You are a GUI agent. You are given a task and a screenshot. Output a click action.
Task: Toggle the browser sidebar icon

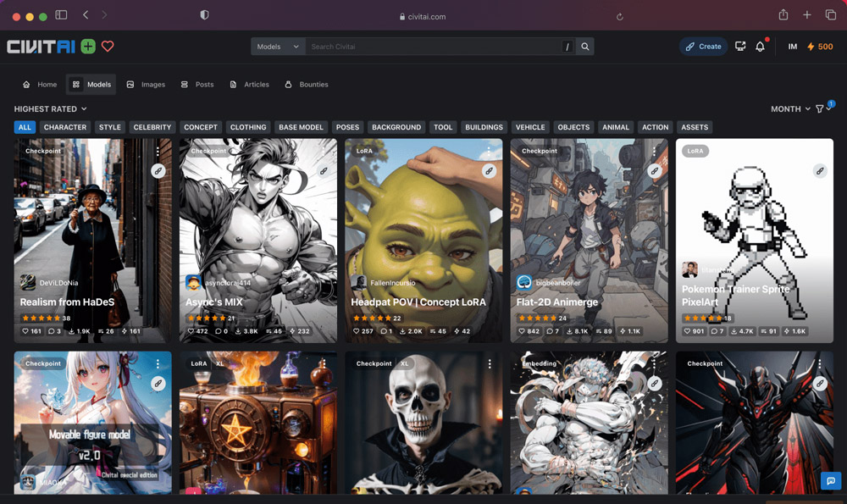coord(61,15)
